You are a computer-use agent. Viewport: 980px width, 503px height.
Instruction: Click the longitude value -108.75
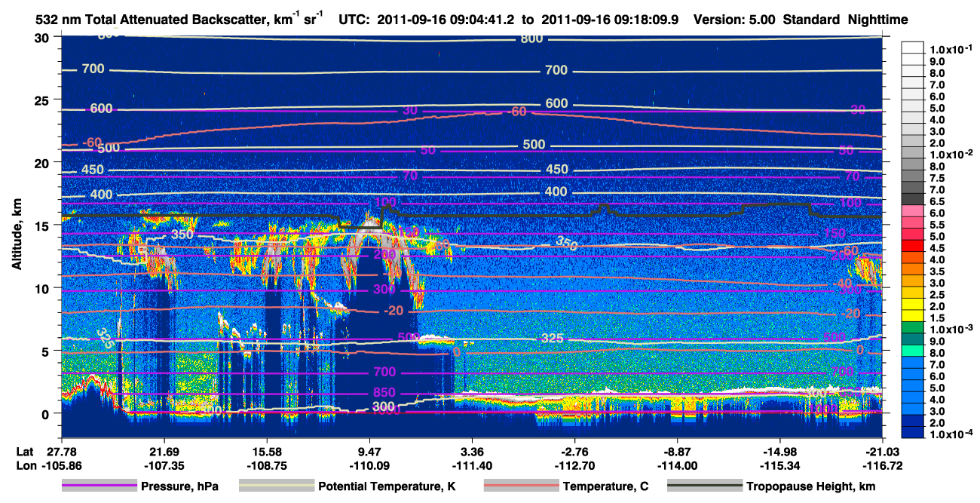(x=266, y=465)
